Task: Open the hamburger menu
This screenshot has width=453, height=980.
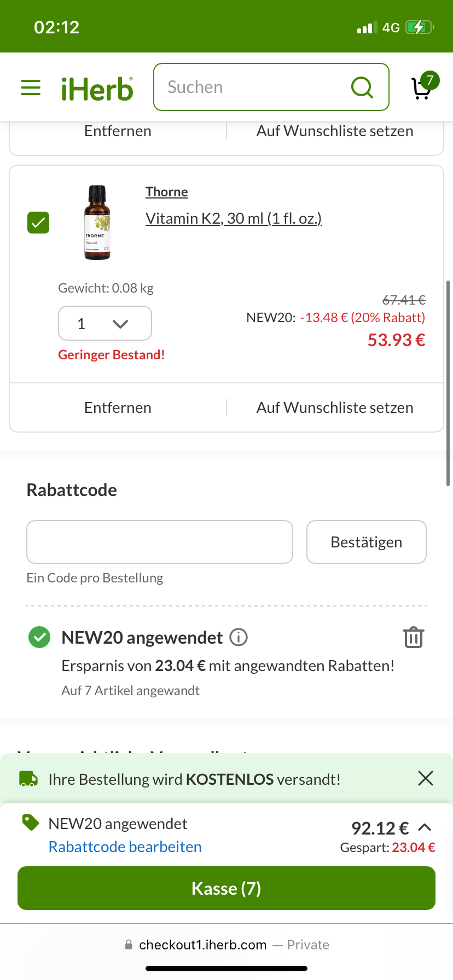Action: 31,87
